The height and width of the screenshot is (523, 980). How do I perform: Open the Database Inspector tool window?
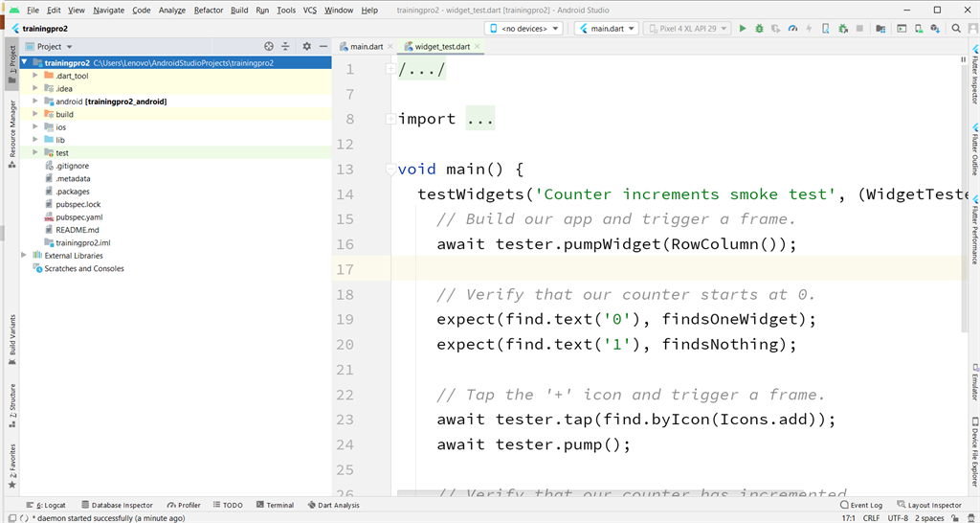click(x=117, y=505)
